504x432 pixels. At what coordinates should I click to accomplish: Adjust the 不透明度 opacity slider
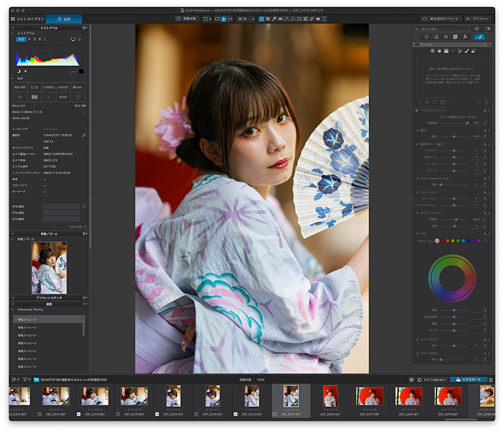454,123
